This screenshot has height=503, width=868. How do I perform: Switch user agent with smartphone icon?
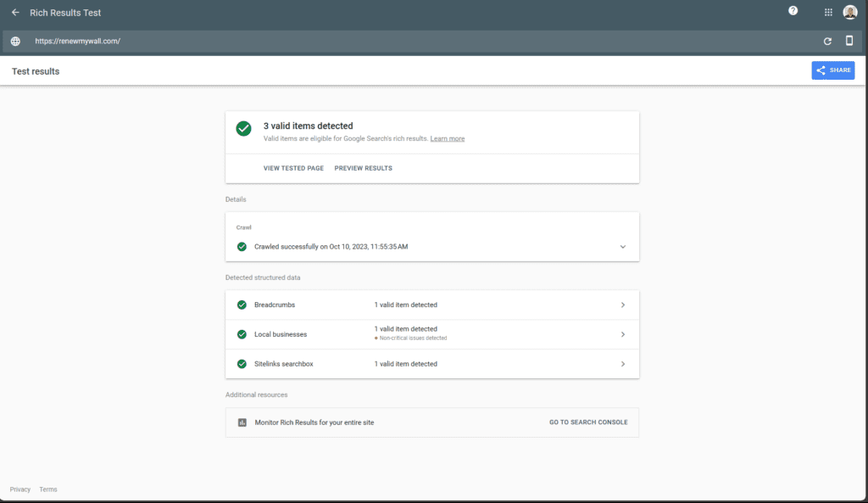(849, 41)
